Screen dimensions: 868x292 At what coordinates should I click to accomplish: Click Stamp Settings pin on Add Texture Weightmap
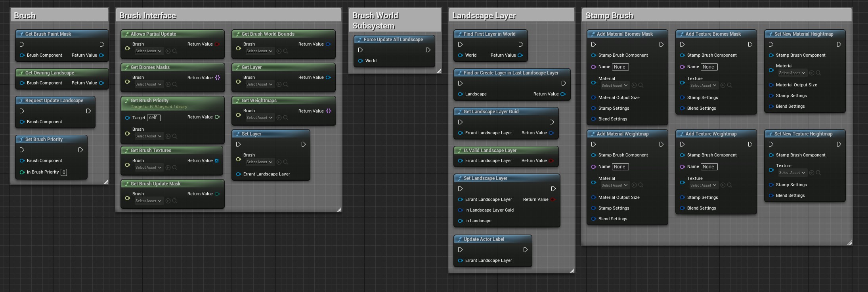(x=683, y=197)
